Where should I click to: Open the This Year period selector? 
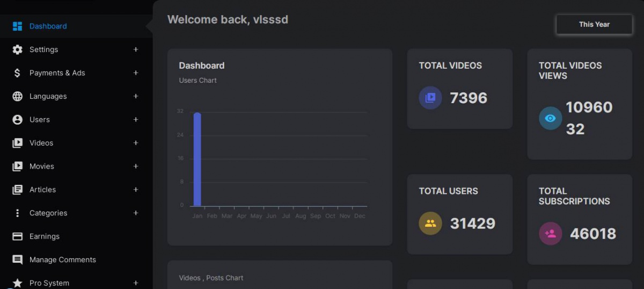(x=594, y=24)
